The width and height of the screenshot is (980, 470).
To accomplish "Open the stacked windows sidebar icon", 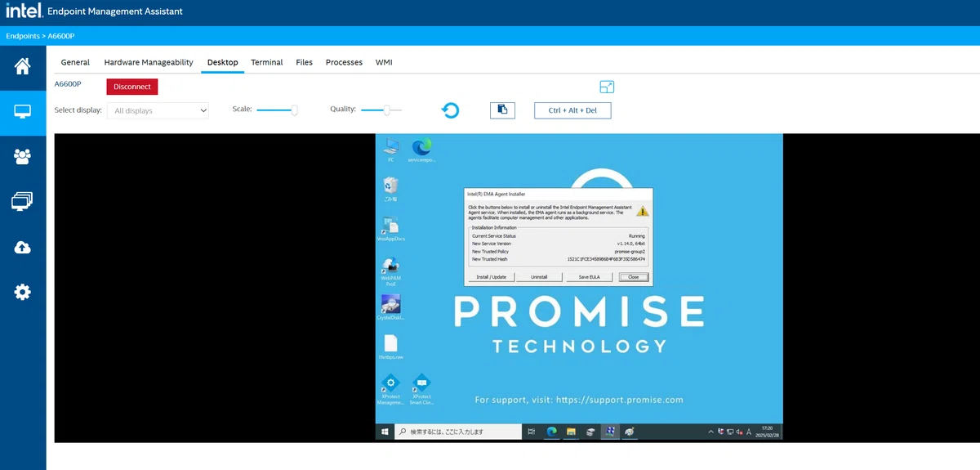I will (23, 201).
